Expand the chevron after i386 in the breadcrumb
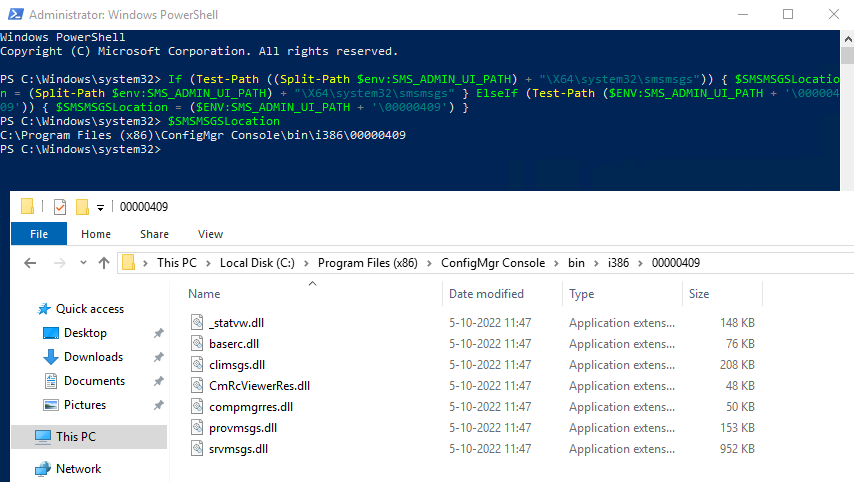Image resolution: width=854 pixels, height=482 pixels. [x=640, y=263]
